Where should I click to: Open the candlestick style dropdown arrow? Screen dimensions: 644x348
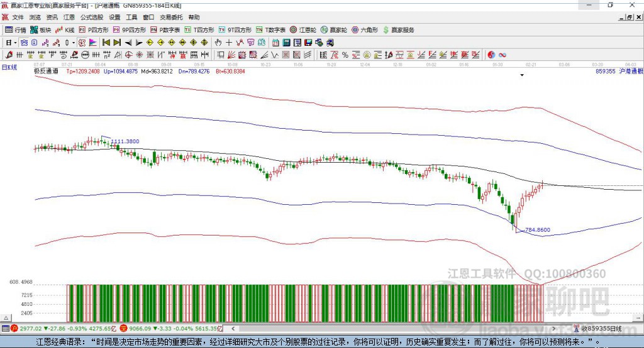(x=74, y=43)
